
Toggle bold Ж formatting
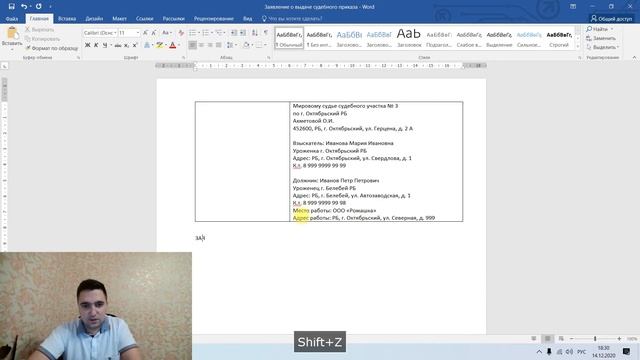coord(87,45)
